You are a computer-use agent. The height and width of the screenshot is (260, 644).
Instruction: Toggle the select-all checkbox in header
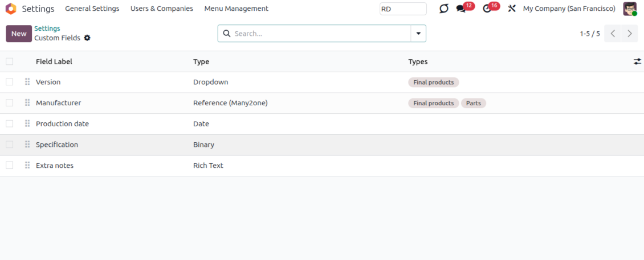click(9, 61)
